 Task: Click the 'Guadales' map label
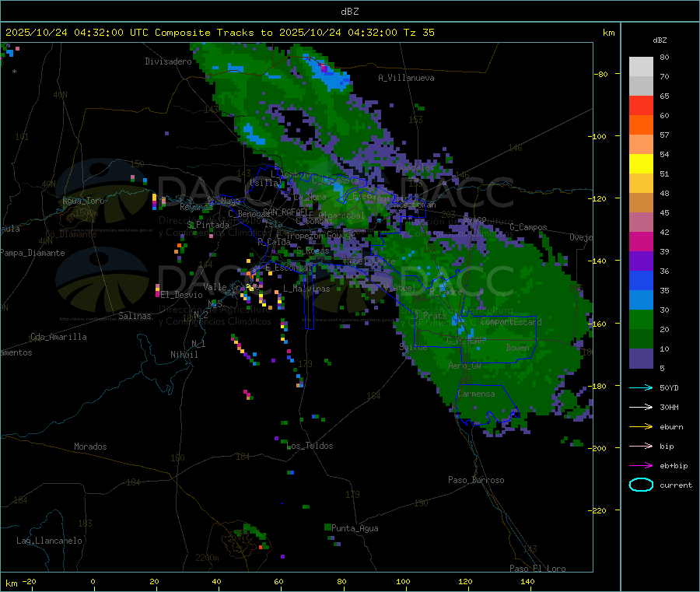pos(415,167)
